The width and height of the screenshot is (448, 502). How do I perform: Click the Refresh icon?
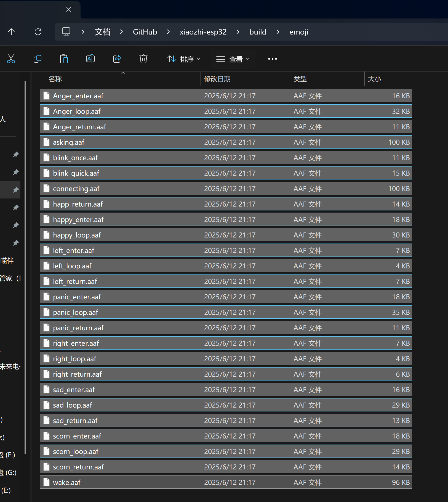[38, 32]
